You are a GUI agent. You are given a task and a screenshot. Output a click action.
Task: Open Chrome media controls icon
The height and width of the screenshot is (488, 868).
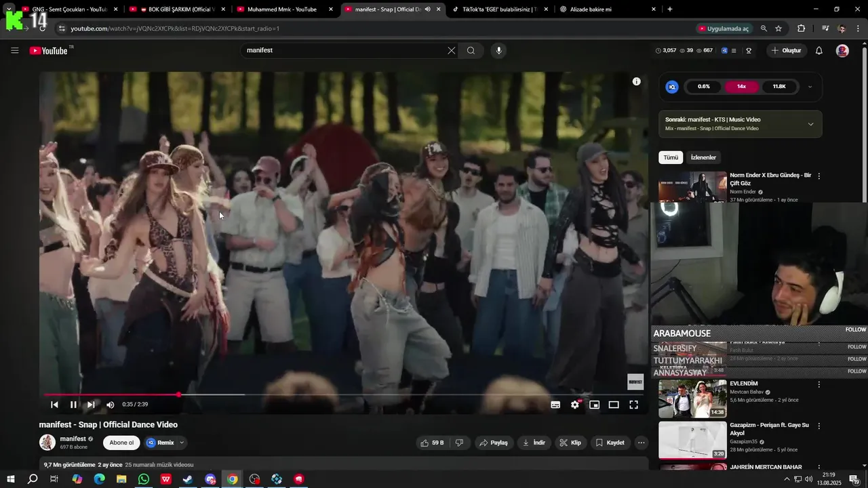pos(825,28)
